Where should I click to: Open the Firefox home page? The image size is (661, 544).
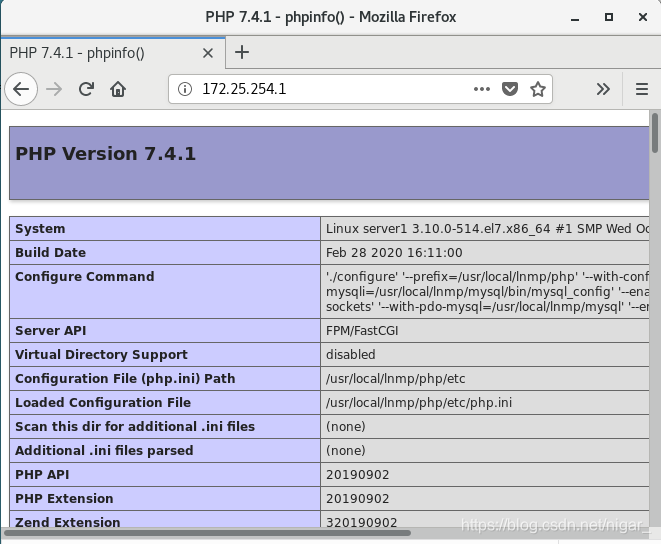coord(118,89)
